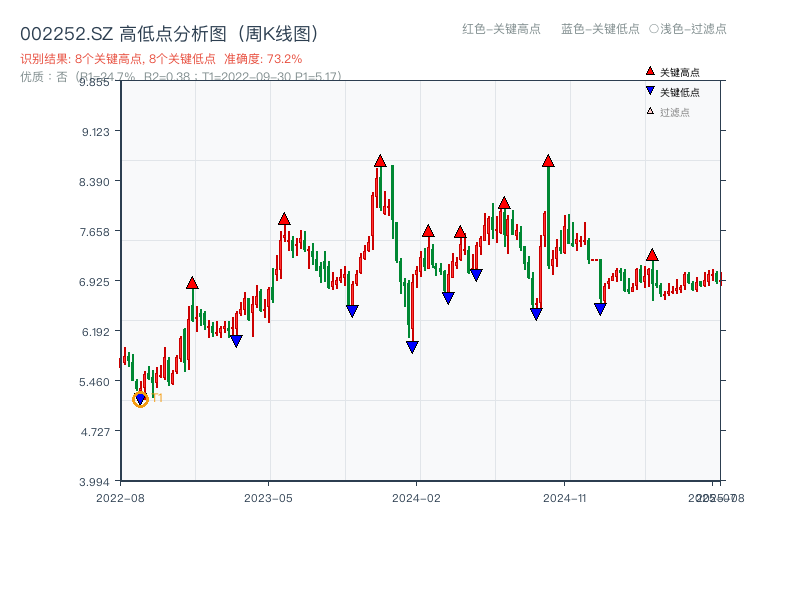Click the y-axis label 4.727
Screen dimensions: 800x600
95,432
